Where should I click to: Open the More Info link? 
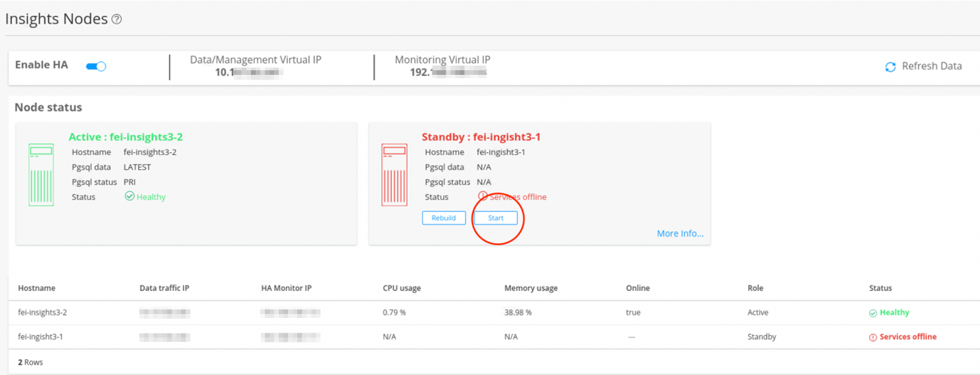(680, 233)
